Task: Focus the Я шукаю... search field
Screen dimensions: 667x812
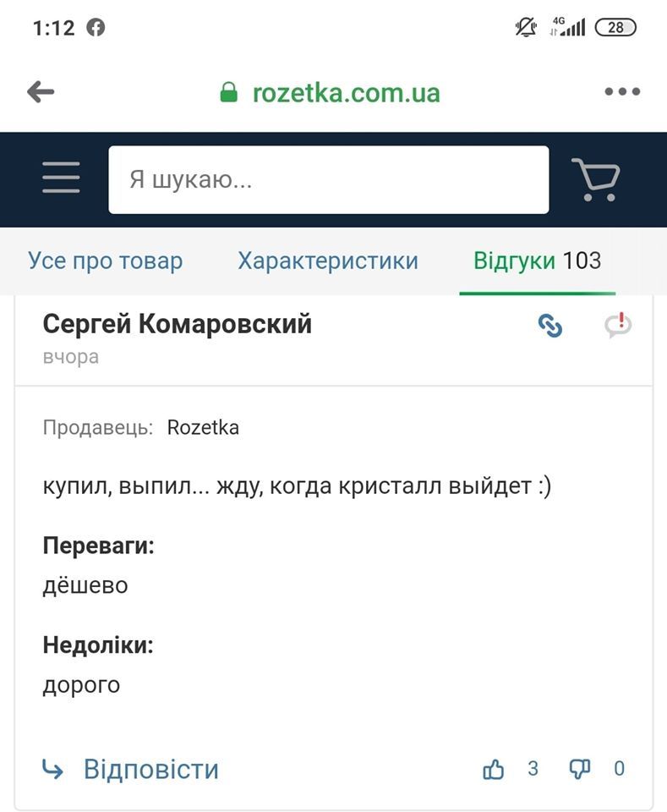Action: coord(328,179)
